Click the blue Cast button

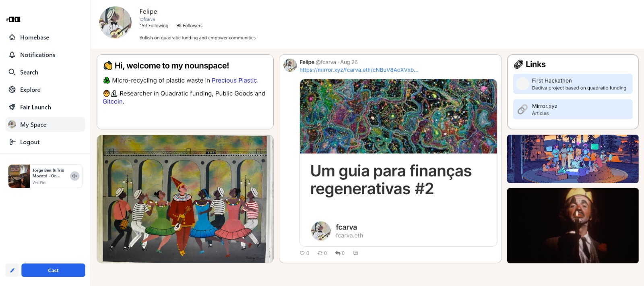[53, 270]
